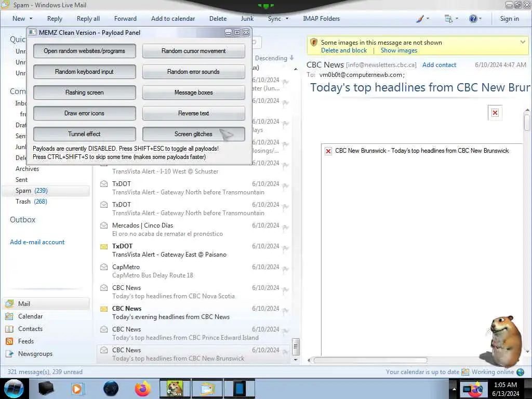Click Sign in button
532x399 pixels.
click(509, 19)
